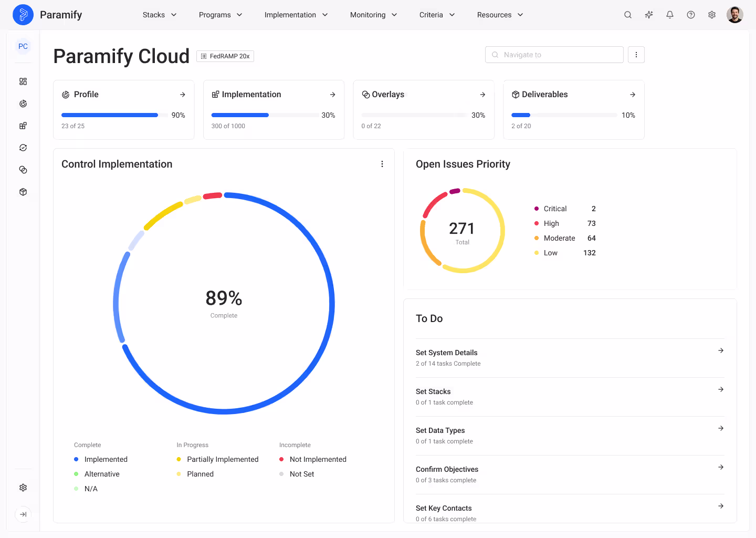This screenshot has height=538, width=756.
Task: Click the Deliverables cube icon in sidebar
Action: (23, 192)
